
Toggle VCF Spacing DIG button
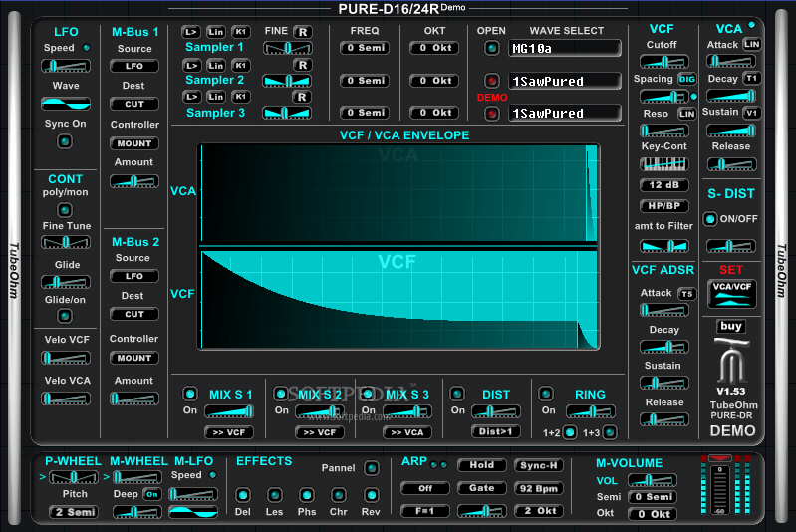686,79
